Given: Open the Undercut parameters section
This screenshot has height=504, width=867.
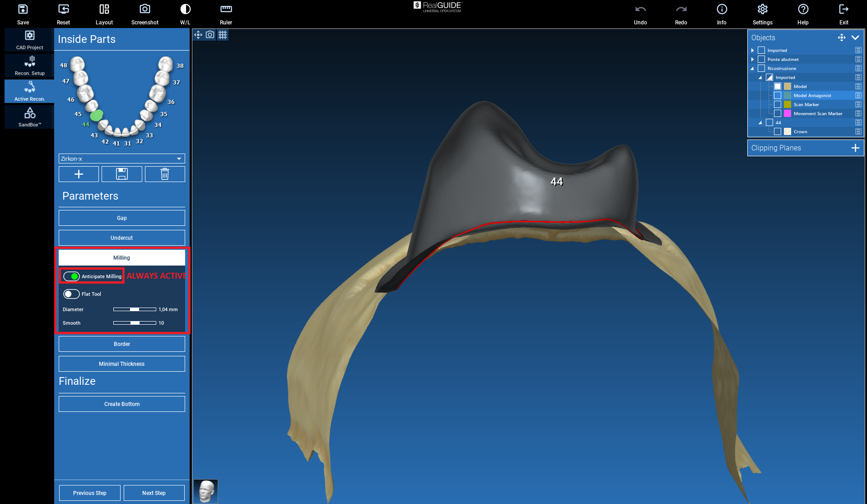Looking at the screenshot, I should pyautogui.click(x=122, y=238).
